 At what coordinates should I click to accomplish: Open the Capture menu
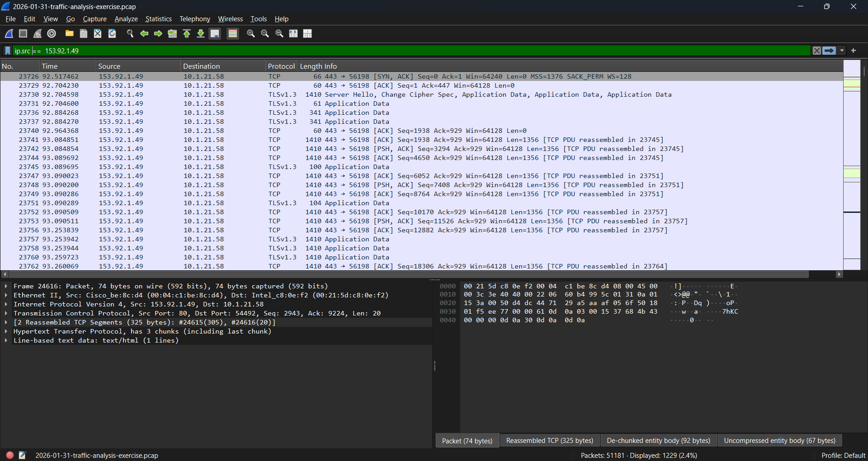point(94,19)
